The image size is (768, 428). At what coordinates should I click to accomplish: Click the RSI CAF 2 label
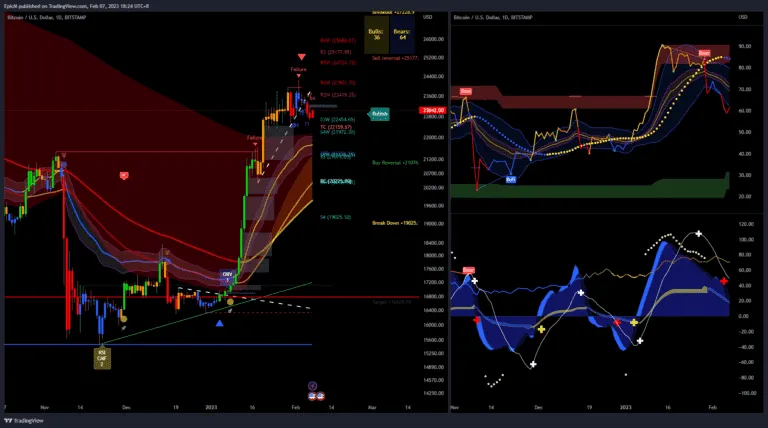[x=101, y=356]
